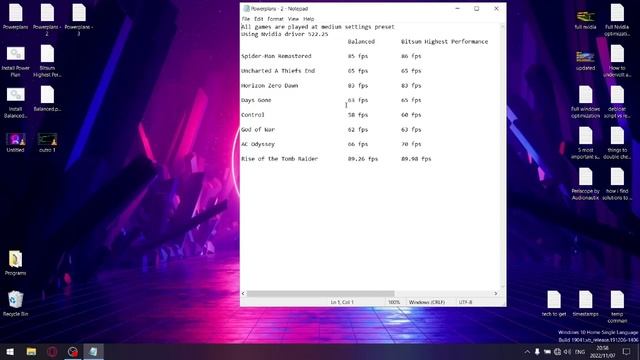Click the 'Bitsum Highest Performance' header text

pos(444,42)
